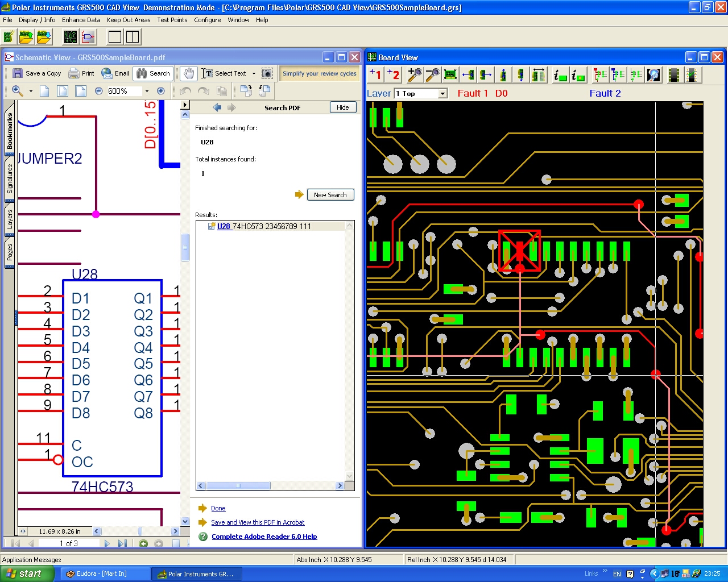Image resolution: width=728 pixels, height=582 pixels.
Task: Click the pan board up arrow icon
Action: (x=503, y=74)
